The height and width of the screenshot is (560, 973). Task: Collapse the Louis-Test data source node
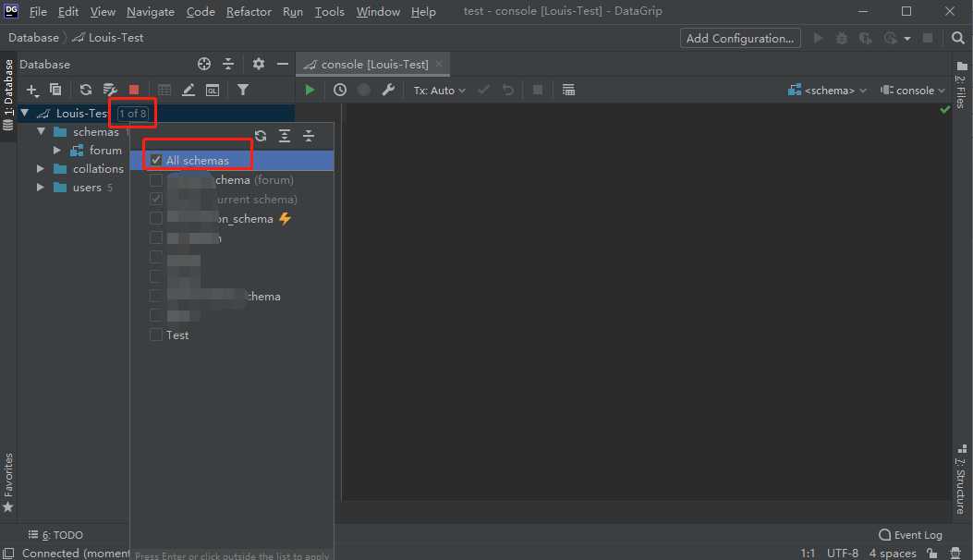(x=25, y=113)
